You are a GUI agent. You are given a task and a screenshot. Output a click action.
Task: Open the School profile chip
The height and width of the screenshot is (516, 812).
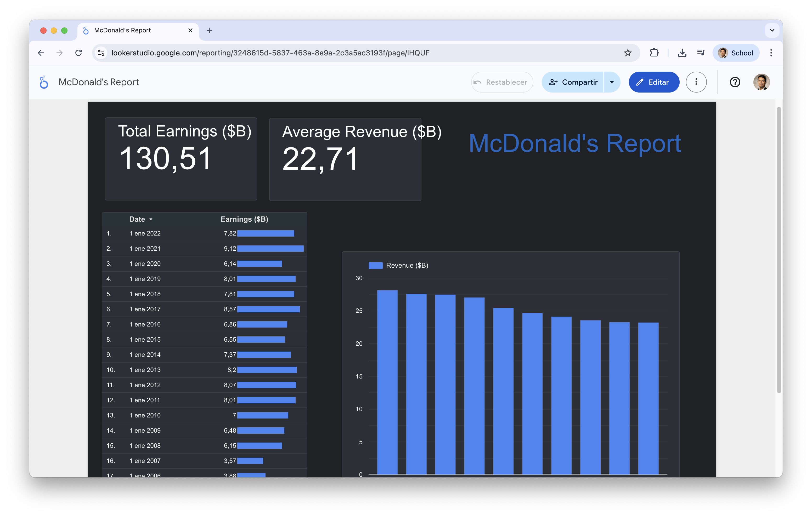pos(736,53)
